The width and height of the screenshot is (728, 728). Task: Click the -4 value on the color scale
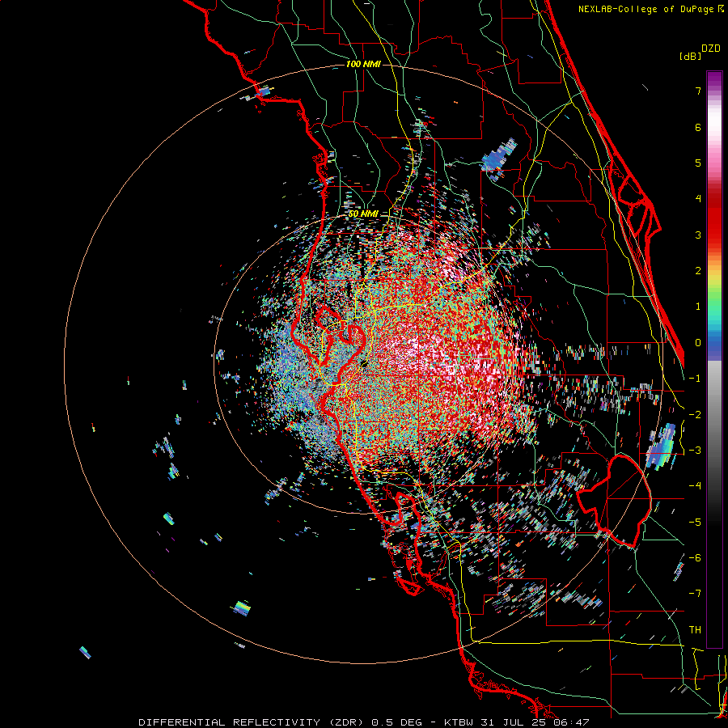[x=695, y=485]
